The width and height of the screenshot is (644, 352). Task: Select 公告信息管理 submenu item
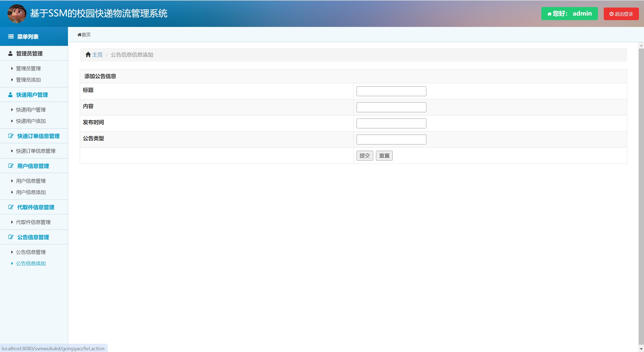[31, 252]
